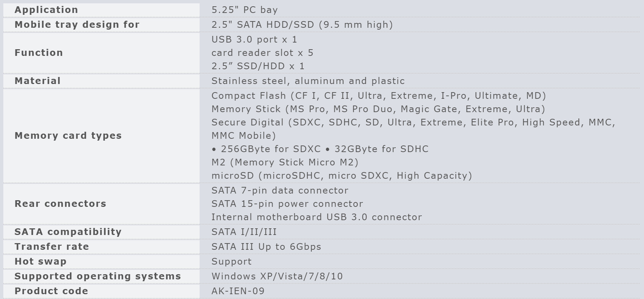This screenshot has width=644, height=299.
Task: Click the Compact Flash card types line
Action: [378, 96]
